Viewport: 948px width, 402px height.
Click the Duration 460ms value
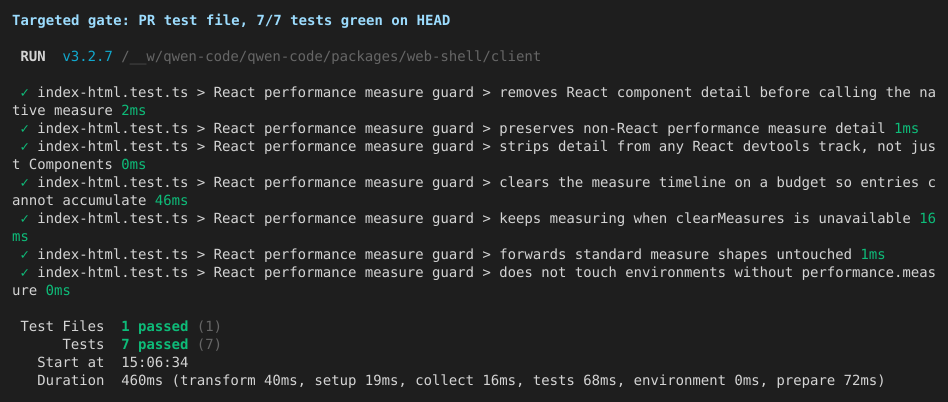tap(142, 381)
